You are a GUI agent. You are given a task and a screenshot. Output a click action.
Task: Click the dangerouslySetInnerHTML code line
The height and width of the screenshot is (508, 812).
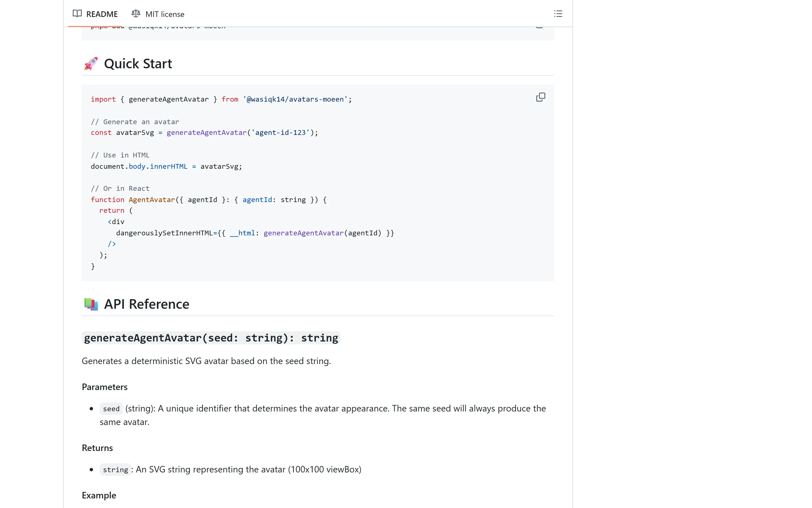[255, 233]
